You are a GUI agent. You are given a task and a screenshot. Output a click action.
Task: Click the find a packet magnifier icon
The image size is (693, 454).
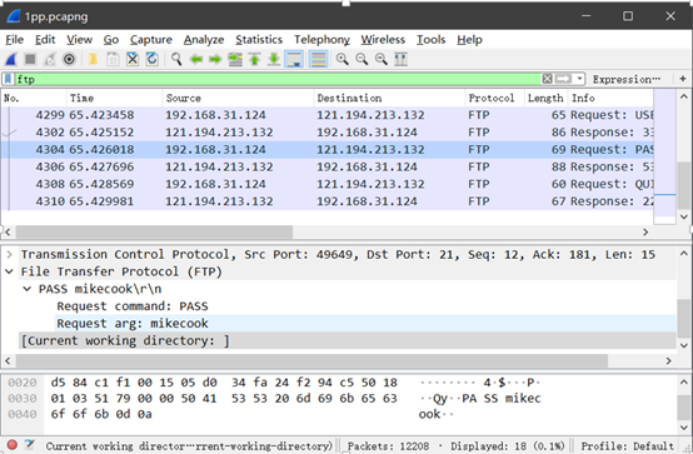click(x=176, y=59)
